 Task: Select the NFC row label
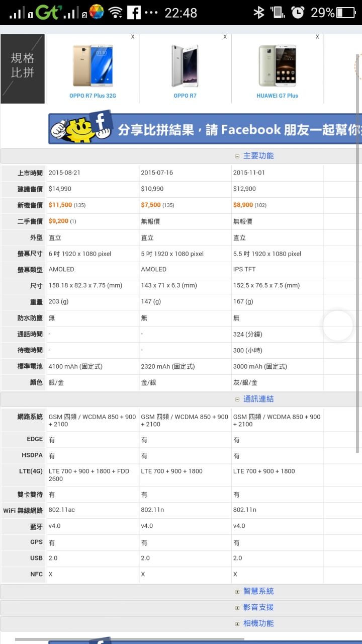[37, 574]
